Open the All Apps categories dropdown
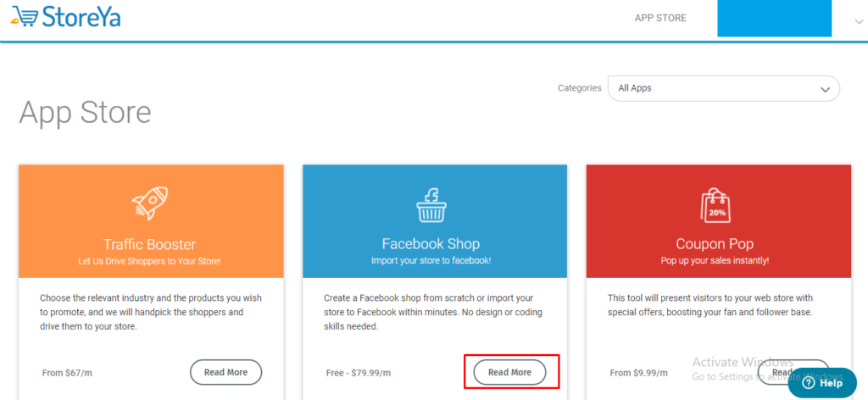Screen dimensions: 868x400 coord(724,88)
